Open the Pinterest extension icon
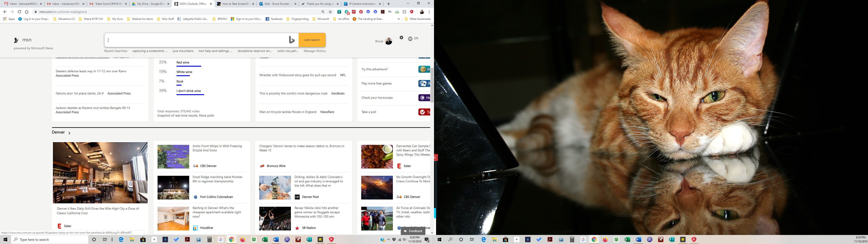Screen dimensions: 868x244 click(361, 12)
